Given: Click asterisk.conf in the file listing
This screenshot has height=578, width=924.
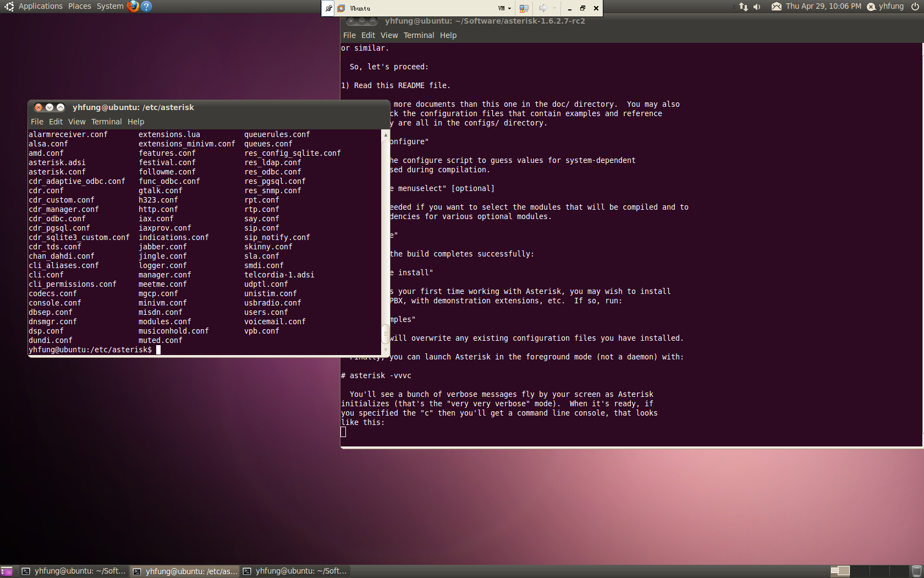Looking at the screenshot, I should (57, 172).
